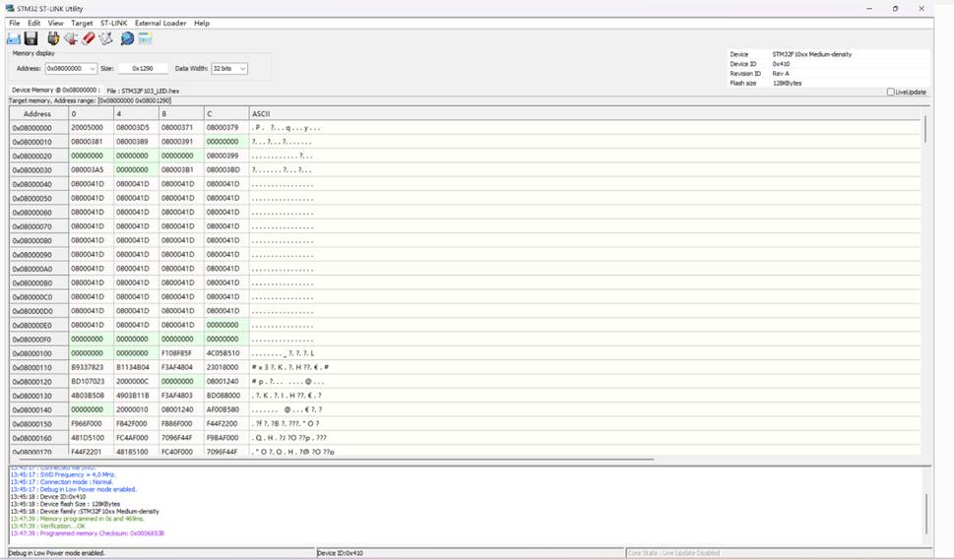Click the Device ID value 0x410

click(781, 64)
